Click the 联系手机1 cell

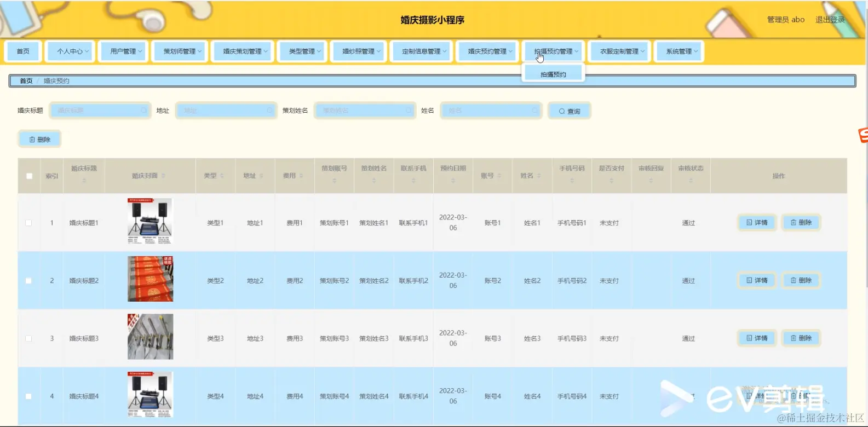(x=413, y=223)
